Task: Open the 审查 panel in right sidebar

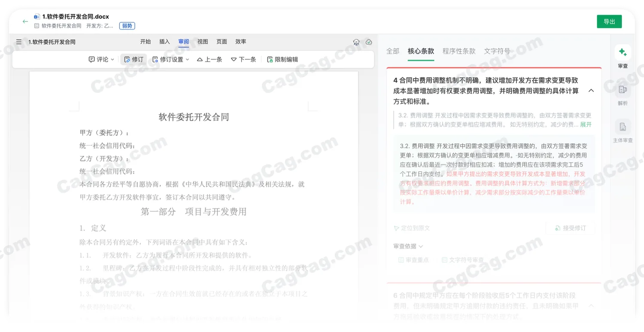Action: [623, 57]
